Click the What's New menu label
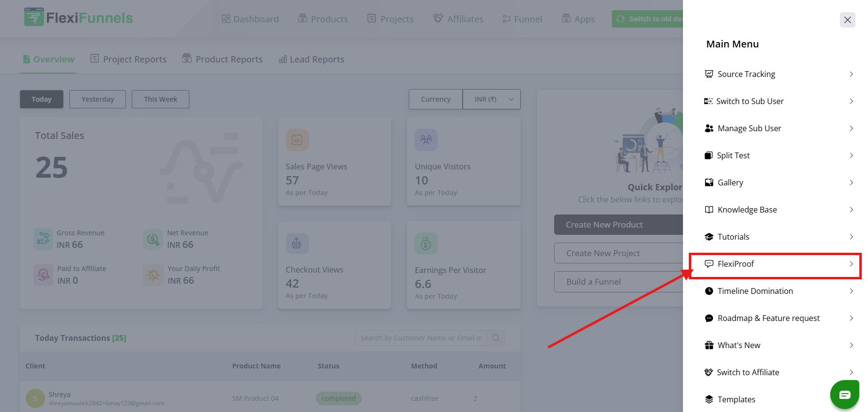The width and height of the screenshot is (868, 412). pyautogui.click(x=739, y=345)
